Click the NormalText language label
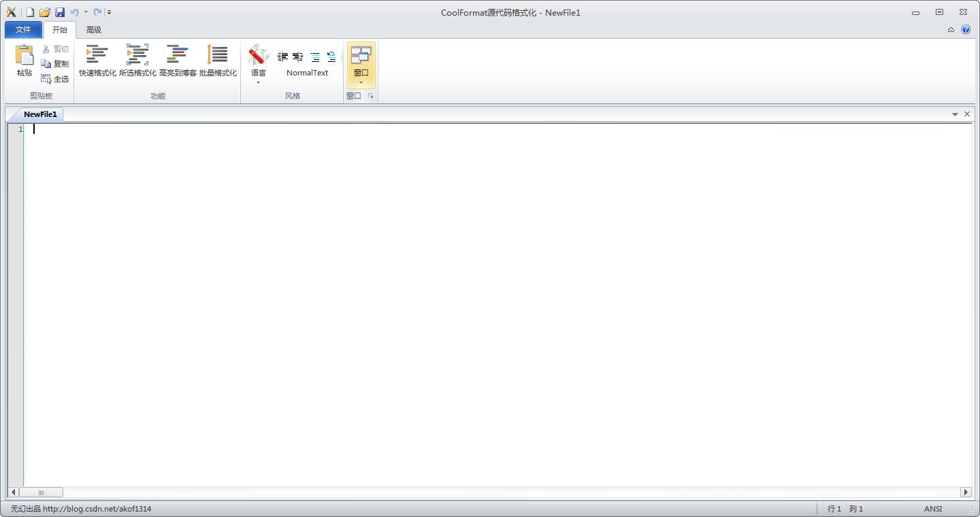 click(307, 73)
